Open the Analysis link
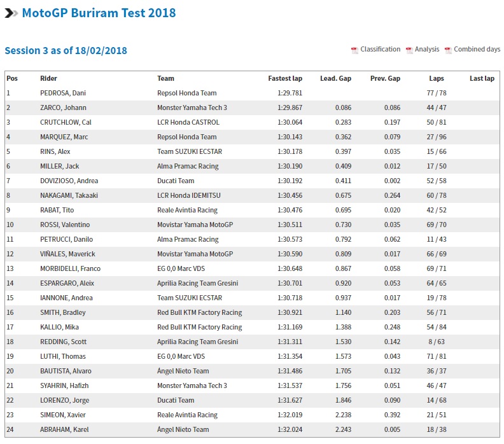 [x=427, y=49]
